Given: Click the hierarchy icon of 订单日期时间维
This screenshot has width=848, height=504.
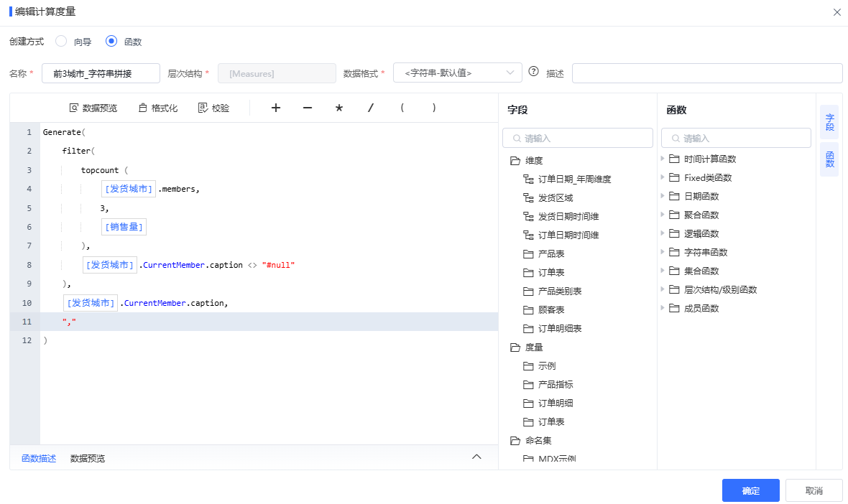Looking at the screenshot, I should [528, 235].
